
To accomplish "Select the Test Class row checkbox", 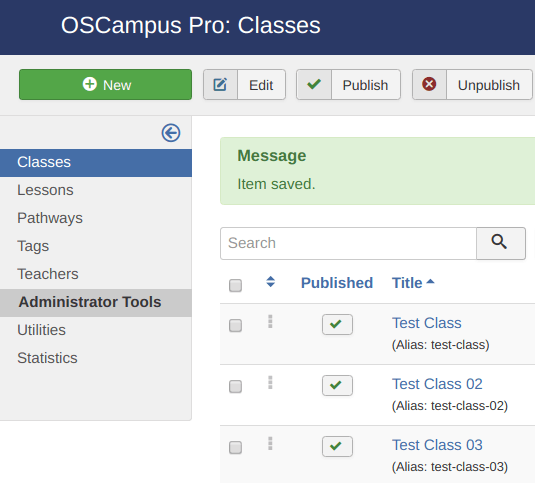I will [235, 325].
